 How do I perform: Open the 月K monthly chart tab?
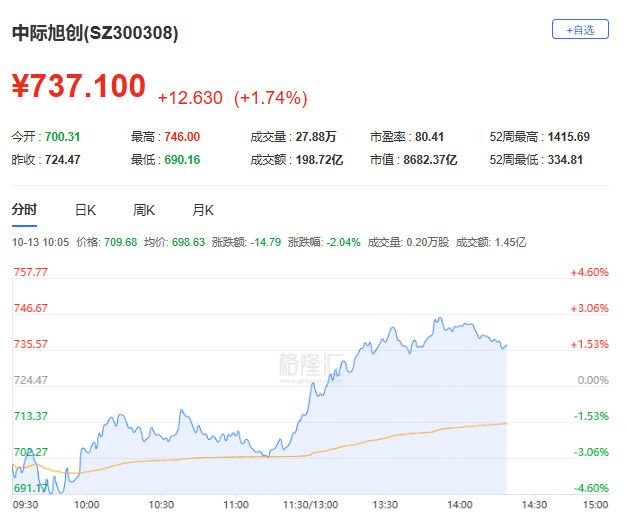click(x=203, y=210)
